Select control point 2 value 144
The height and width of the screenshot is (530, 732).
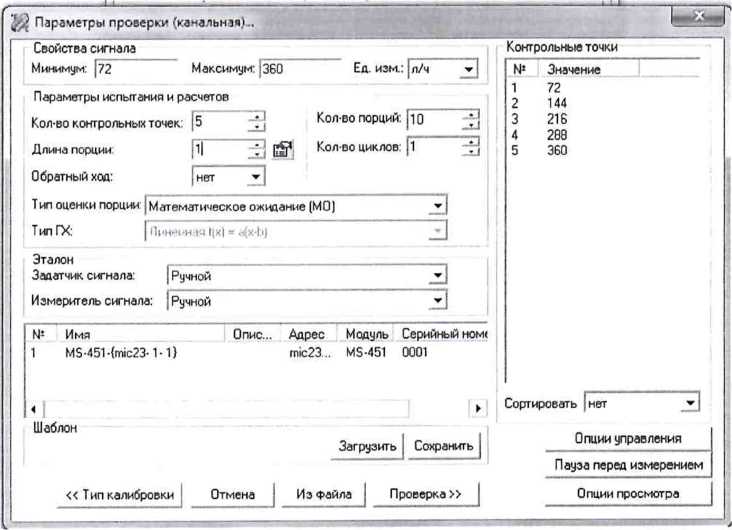557,103
